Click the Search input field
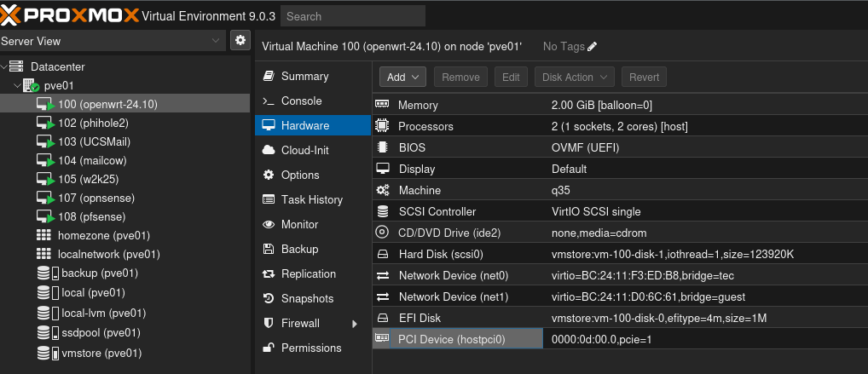 tap(352, 16)
